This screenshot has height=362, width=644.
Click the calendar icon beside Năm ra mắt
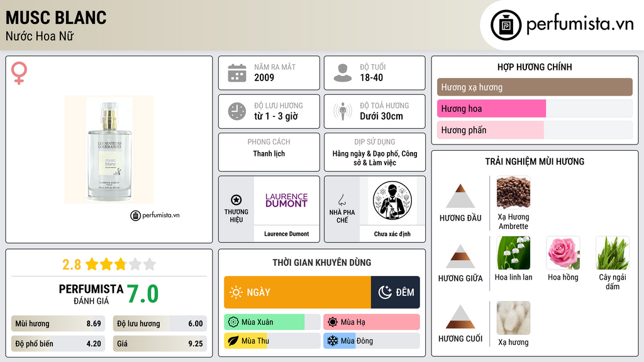pos(237,73)
